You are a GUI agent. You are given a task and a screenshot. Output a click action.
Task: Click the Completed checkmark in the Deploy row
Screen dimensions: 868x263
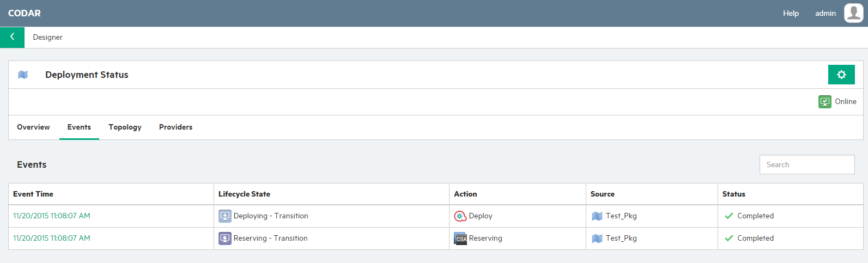729,216
